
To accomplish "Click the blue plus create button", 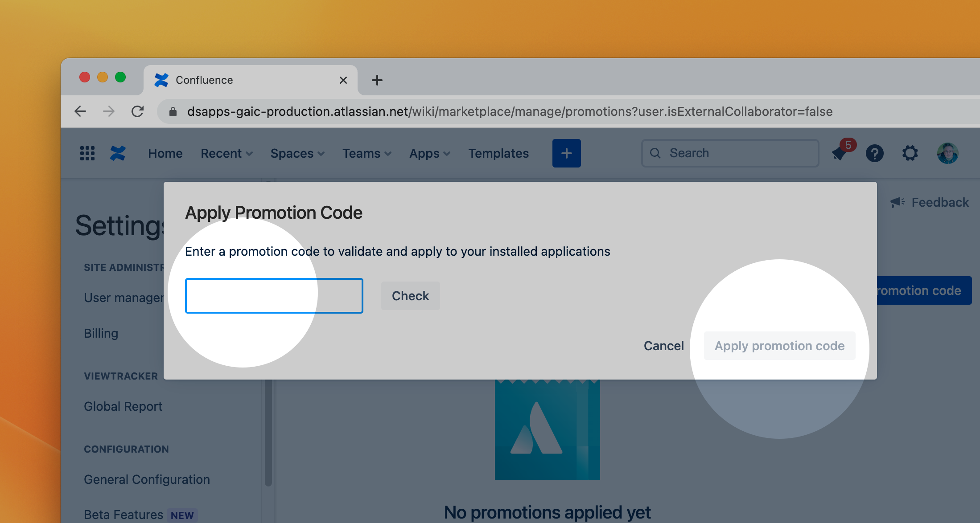I will tap(566, 153).
